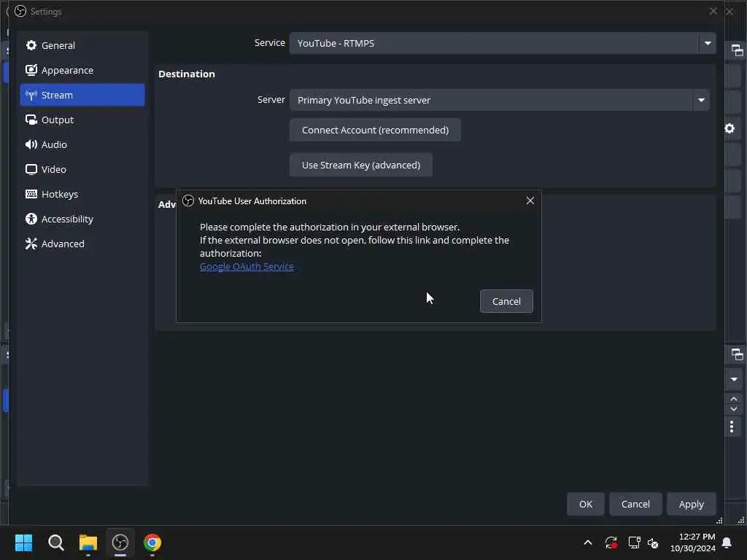Open the YouTube - RTMPS service combo box
Image resolution: width=747 pixels, height=560 pixels.
click(502, 43)
